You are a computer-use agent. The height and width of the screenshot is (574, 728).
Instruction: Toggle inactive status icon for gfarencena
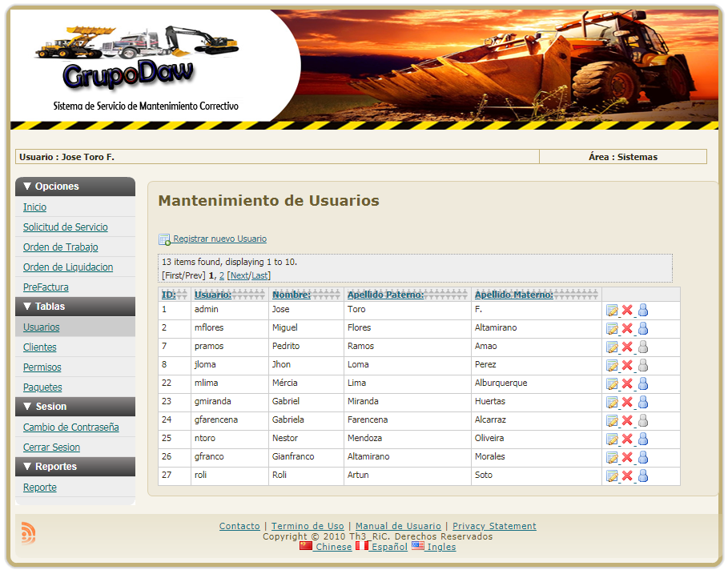[643, 420]
